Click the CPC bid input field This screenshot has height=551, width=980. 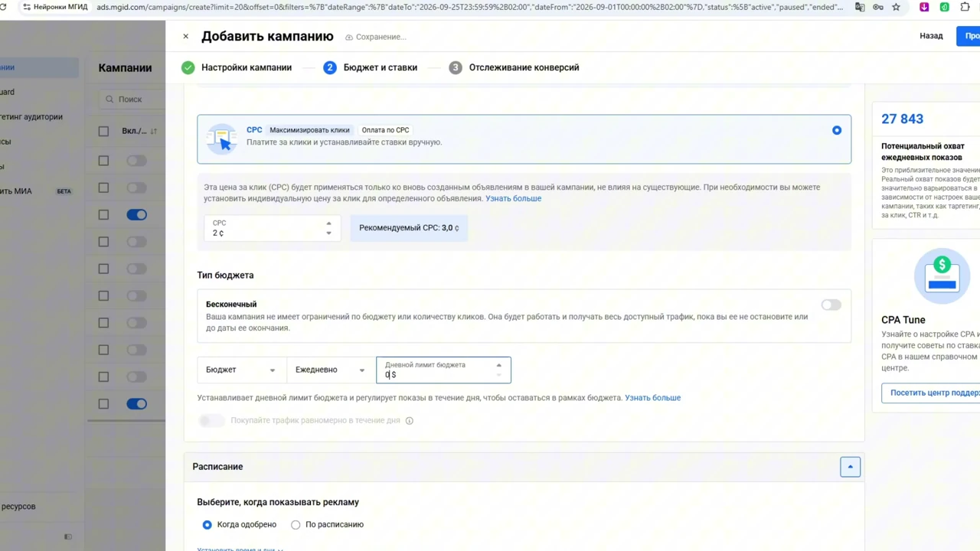pyautogui.click(x=272, y=228)
